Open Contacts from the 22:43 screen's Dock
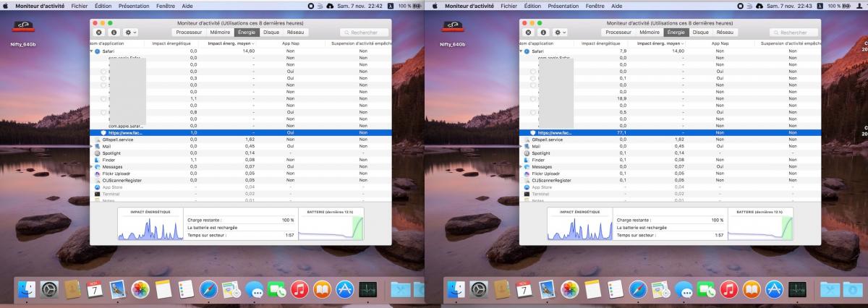Viewport: 868px width, 308px height. coord(501,289)
